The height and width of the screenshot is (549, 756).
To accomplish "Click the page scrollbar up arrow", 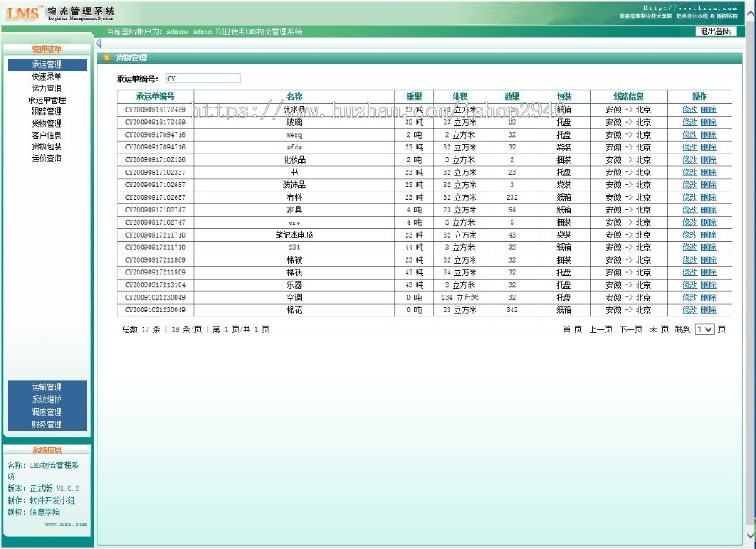I will (751, 14).
